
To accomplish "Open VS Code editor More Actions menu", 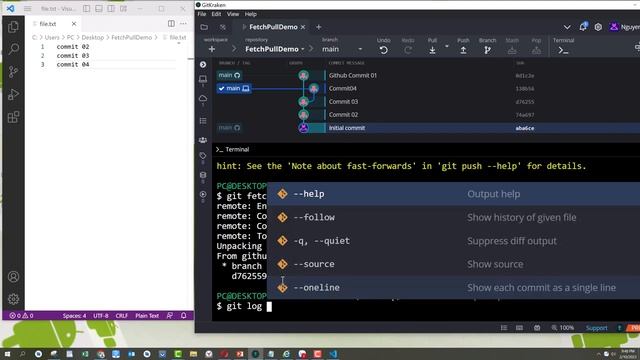I will click(x=183, y=24).
